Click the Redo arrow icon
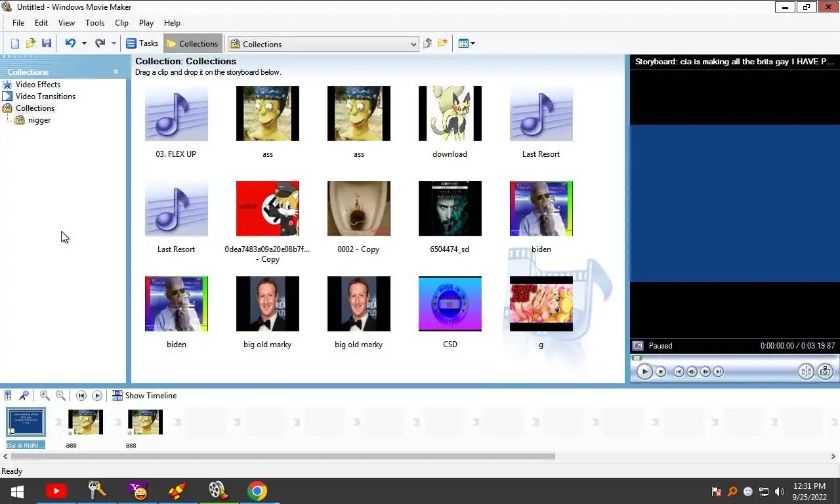The width and height of the screenshot is (840, 504). pos(100,44)
